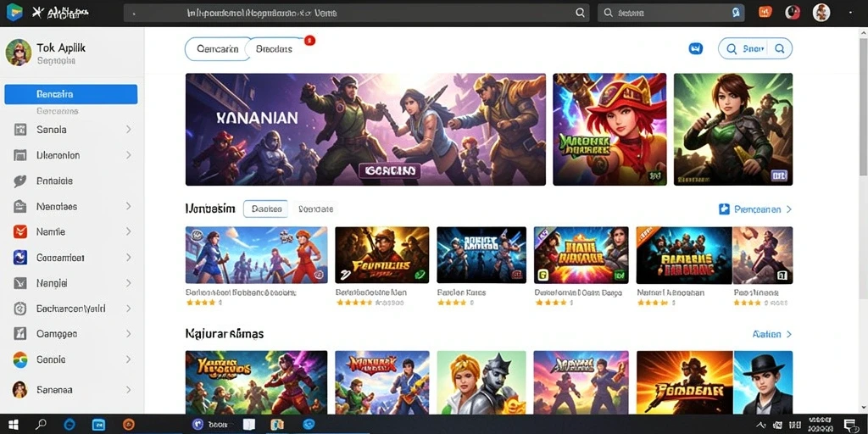This screenshot has height=434, width=868.
Task: Expand the Nangiai row chevron
Action: tap(129, 283)
